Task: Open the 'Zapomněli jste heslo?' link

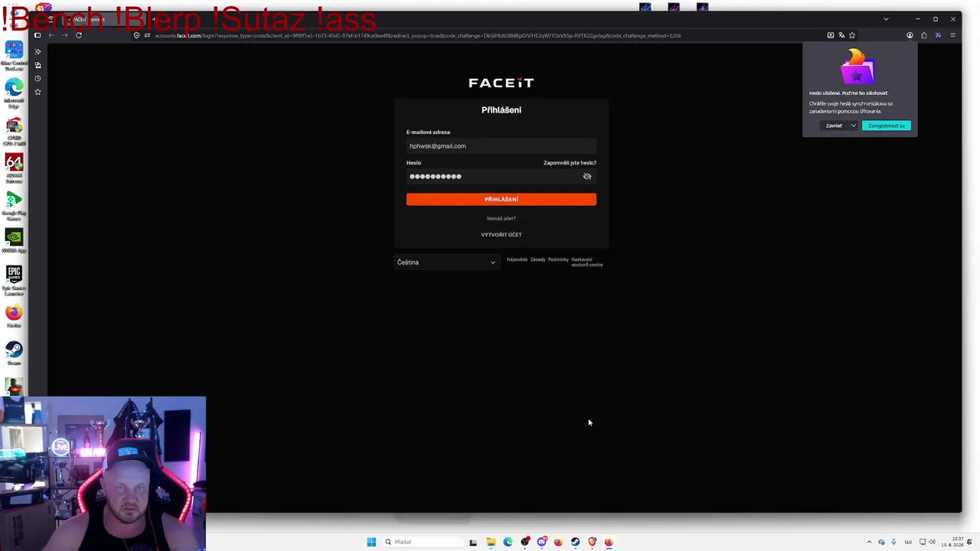Action: pos(570,163)
